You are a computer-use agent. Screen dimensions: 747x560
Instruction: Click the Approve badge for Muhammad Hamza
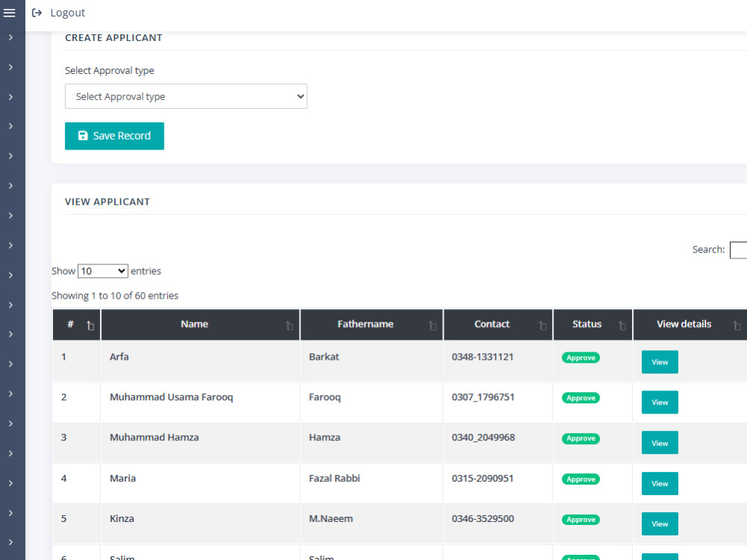580,438
